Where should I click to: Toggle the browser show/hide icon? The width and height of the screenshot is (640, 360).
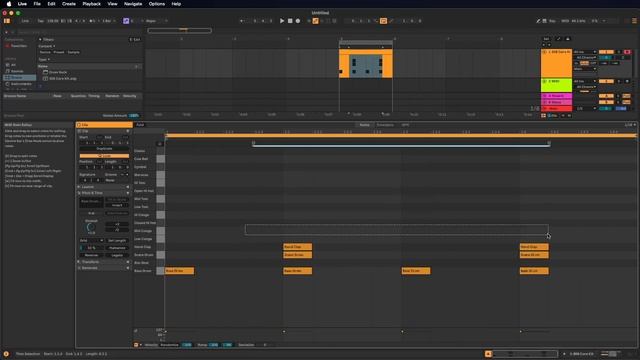(7, 21)
